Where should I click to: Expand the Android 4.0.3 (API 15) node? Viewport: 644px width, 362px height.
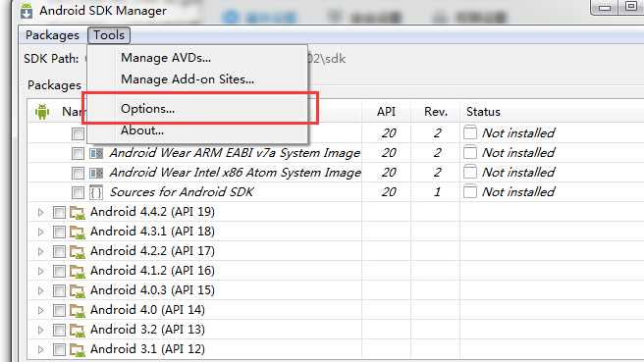pyautogui.click(x=40, y=291)
